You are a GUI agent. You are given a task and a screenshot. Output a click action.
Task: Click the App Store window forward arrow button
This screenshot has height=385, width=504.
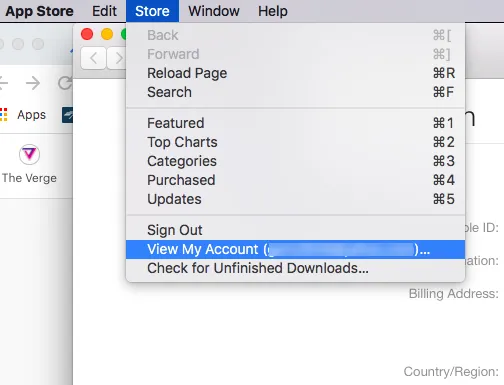click(x=117, y=58)
